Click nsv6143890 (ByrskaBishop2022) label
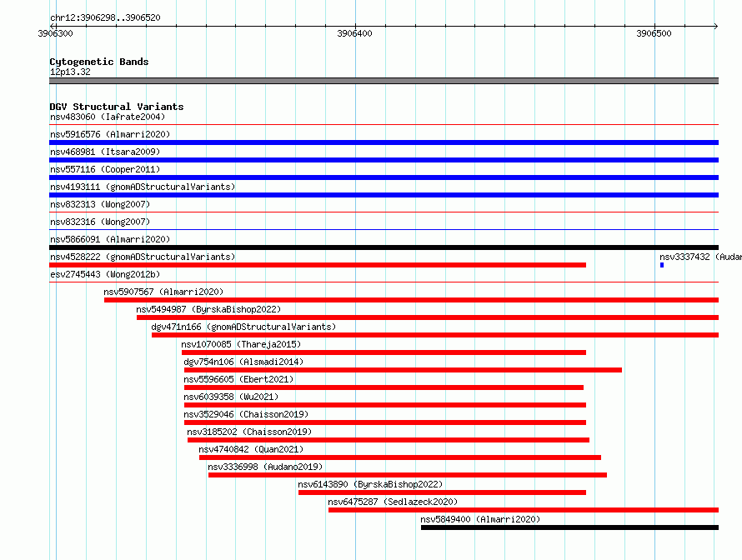742x560 pixels. [370, 484]
